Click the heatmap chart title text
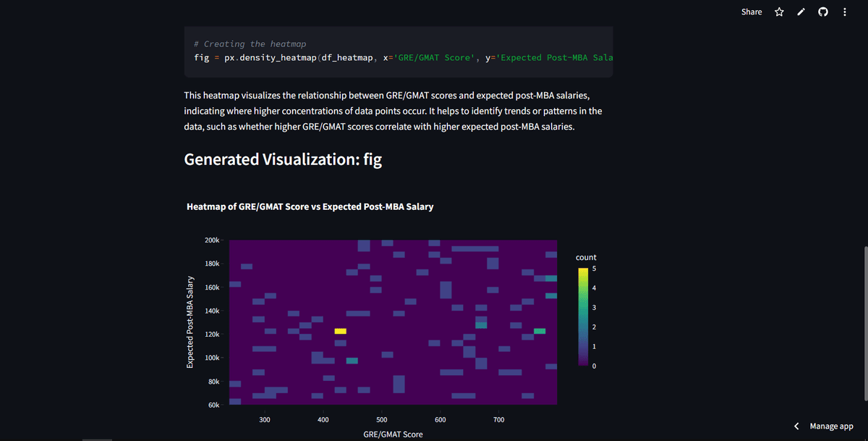This screenshot has width=868, height=441. coord(310,207)
